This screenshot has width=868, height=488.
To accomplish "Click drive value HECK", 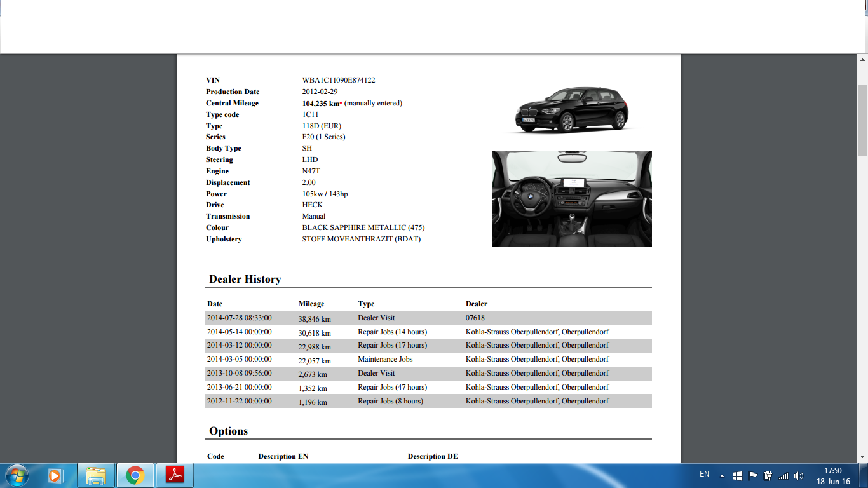I will pos(312,205).
